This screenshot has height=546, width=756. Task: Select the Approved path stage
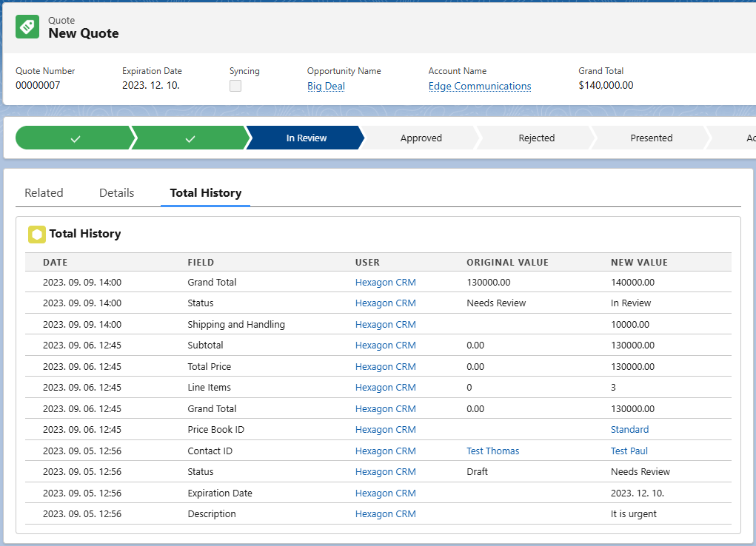tap(421, 138)
